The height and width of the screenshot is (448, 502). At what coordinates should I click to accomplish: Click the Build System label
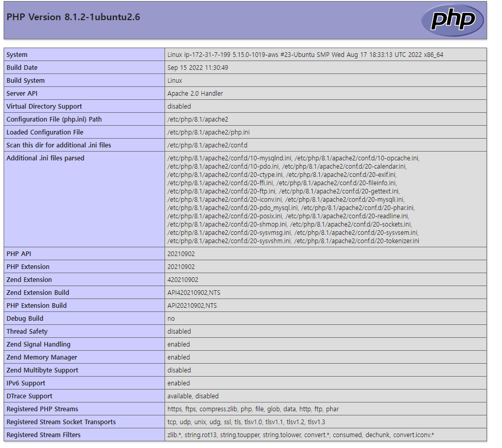click(x=25, y=81)
